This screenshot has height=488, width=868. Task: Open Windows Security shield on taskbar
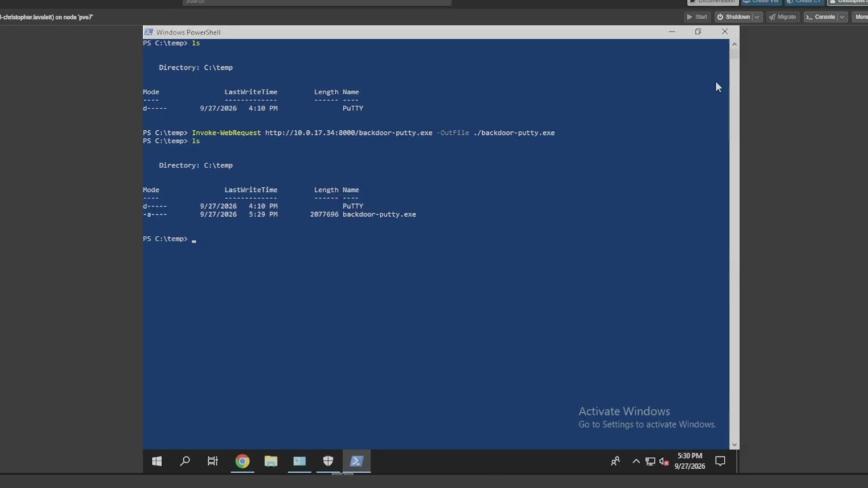pyautogui.click(x=328, y=462)
